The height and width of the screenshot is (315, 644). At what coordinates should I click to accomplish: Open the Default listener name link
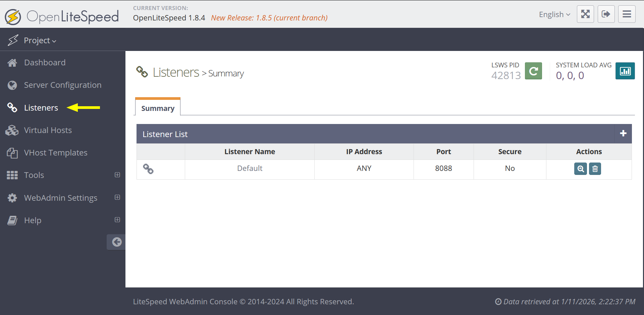250,168
